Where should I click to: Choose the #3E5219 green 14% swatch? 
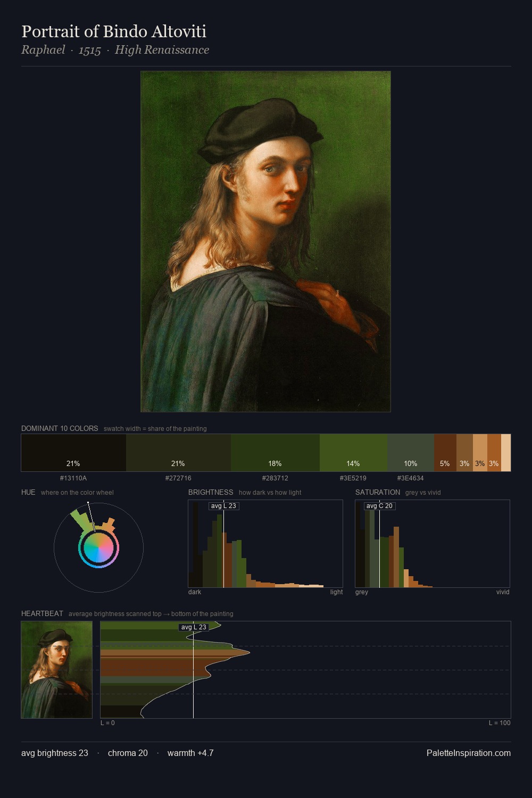coord(353,453)
